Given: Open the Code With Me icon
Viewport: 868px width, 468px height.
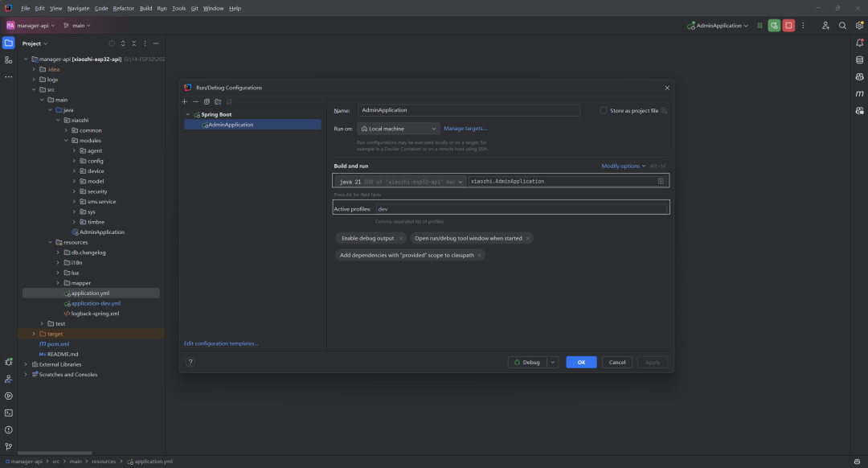Looking at the screenshot, I should click(x=825, y=26).
